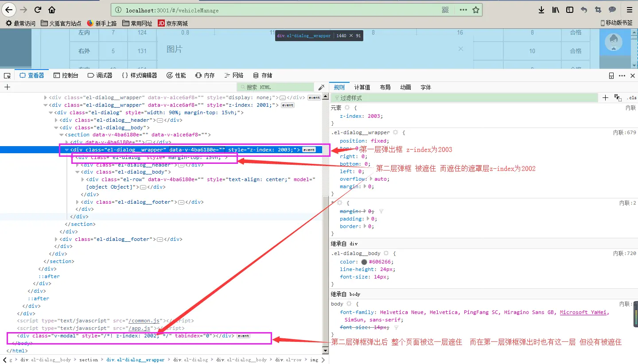Toggle the Firefox sidebar view

(x=570, y=10)
